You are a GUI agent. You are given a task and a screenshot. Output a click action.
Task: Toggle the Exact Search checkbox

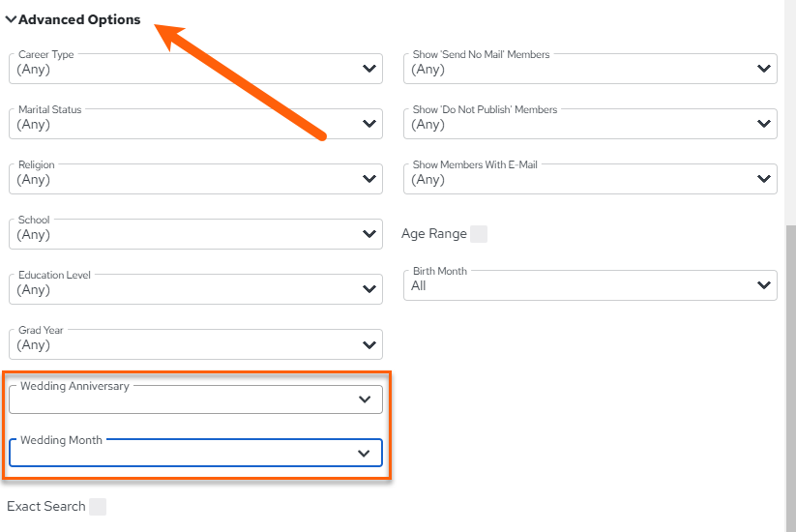tap(98, 507)
